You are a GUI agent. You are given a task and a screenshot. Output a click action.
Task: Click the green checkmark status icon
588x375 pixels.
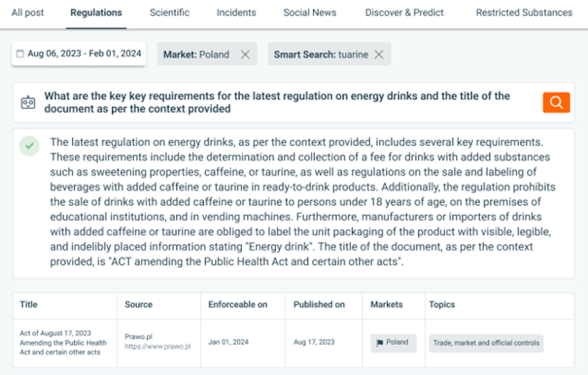point(29,146)
